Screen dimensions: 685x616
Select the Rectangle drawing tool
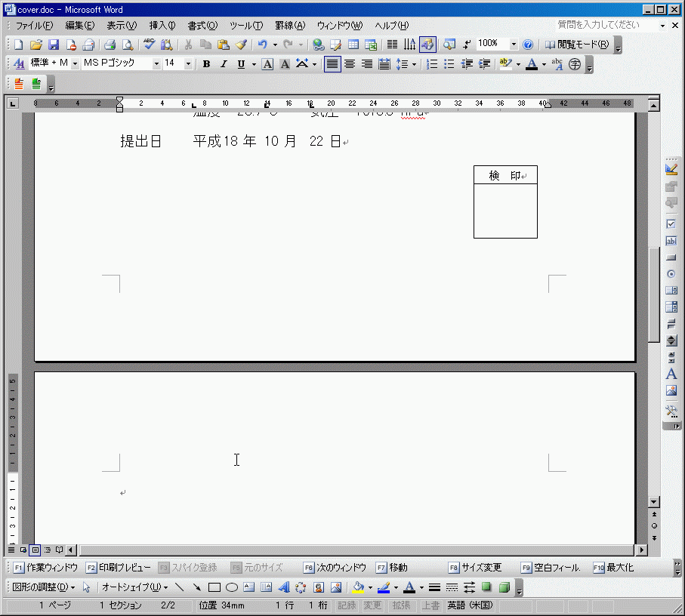214,587
